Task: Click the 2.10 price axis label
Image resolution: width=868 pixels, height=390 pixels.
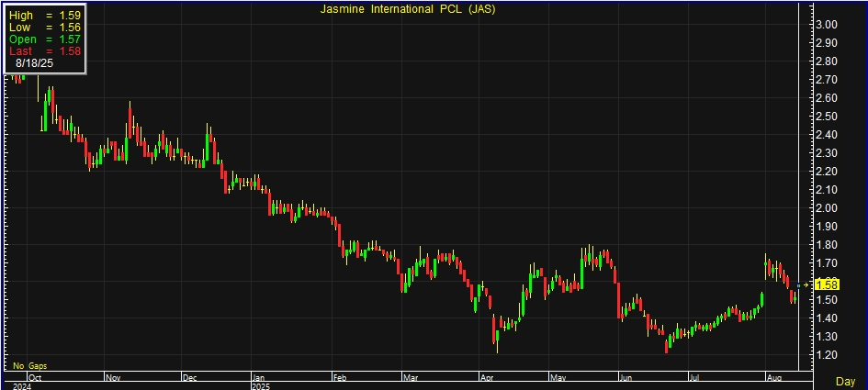Action: point(826,190)
